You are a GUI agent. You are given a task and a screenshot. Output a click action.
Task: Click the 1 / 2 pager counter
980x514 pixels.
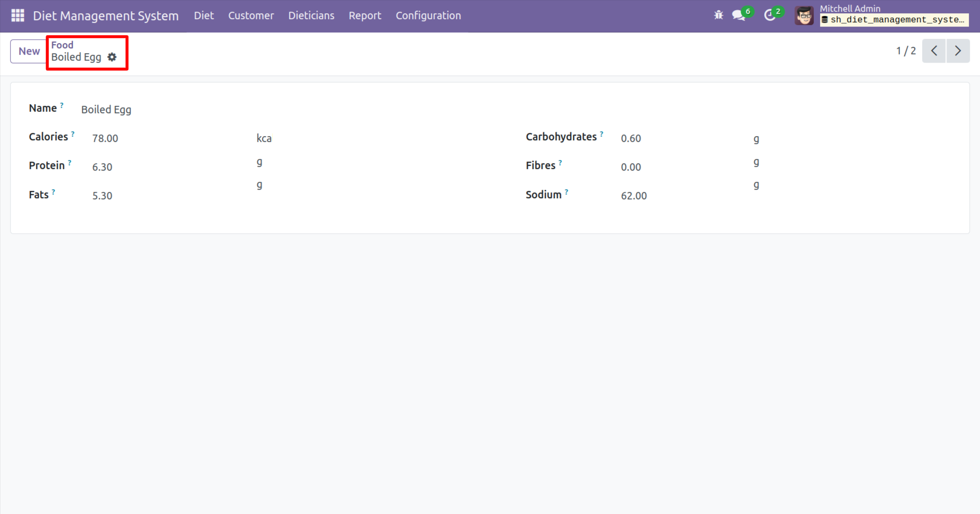tap(906, 51)
